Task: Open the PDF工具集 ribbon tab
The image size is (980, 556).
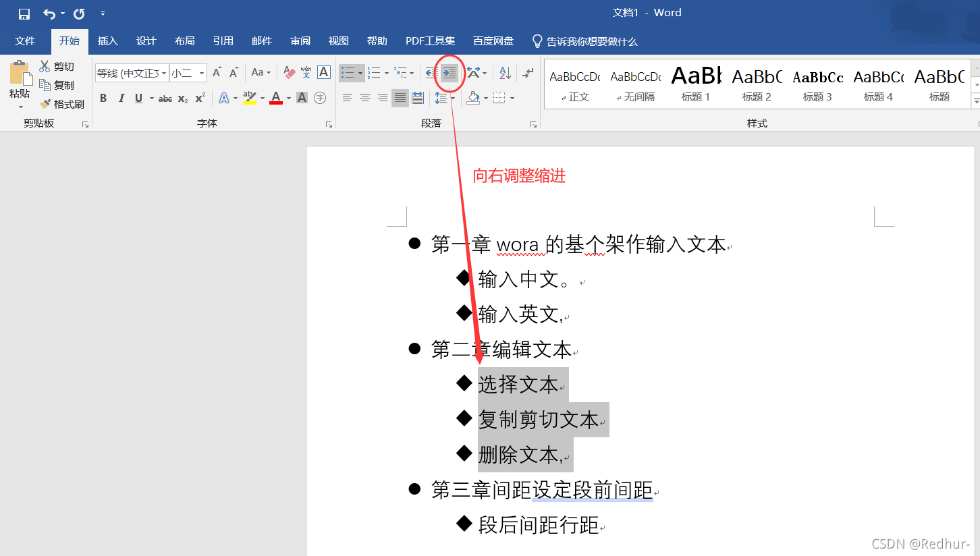Action: tap(430, 41)
